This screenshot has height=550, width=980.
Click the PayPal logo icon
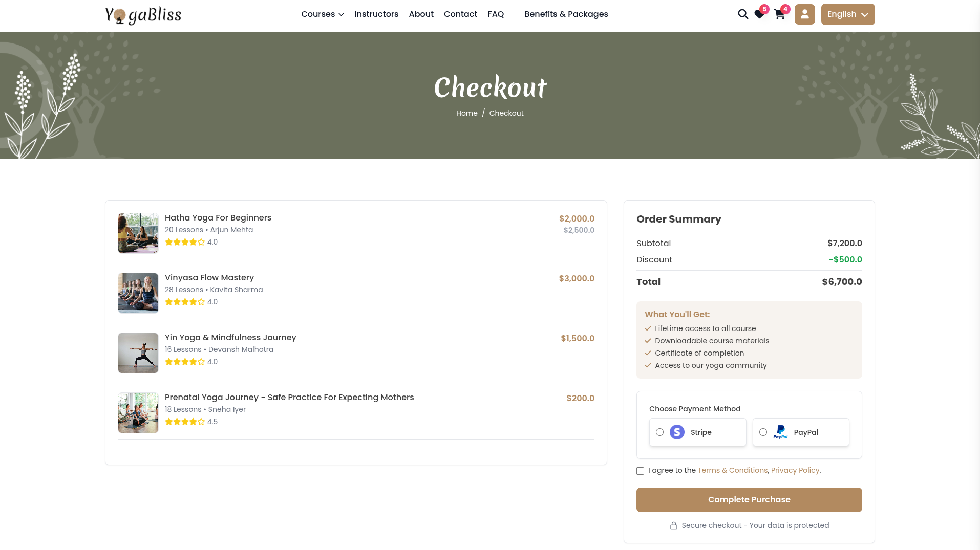(x=780, y=432)
